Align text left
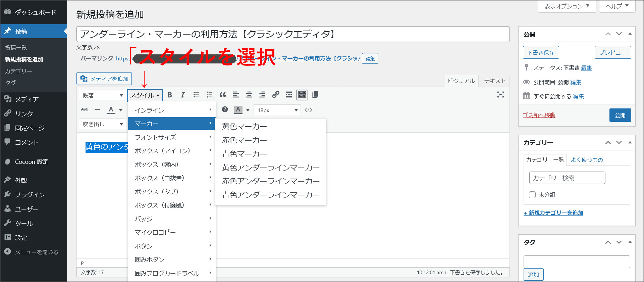 click(x=236, y=95)
